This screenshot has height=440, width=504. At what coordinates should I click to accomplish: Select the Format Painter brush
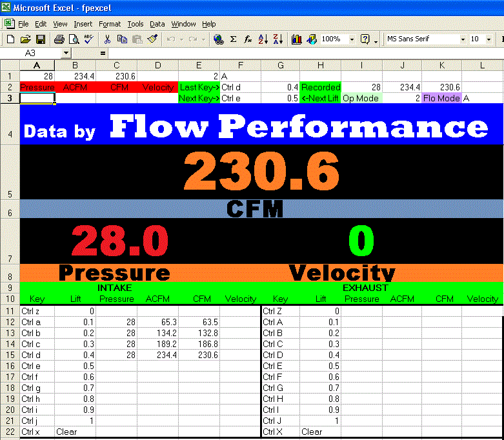152,39
